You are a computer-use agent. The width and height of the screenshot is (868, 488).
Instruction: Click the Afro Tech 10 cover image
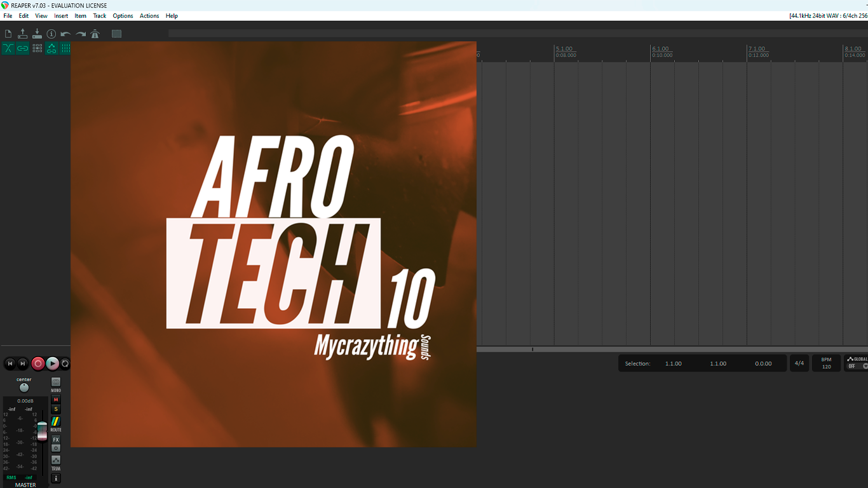[273, 244]
